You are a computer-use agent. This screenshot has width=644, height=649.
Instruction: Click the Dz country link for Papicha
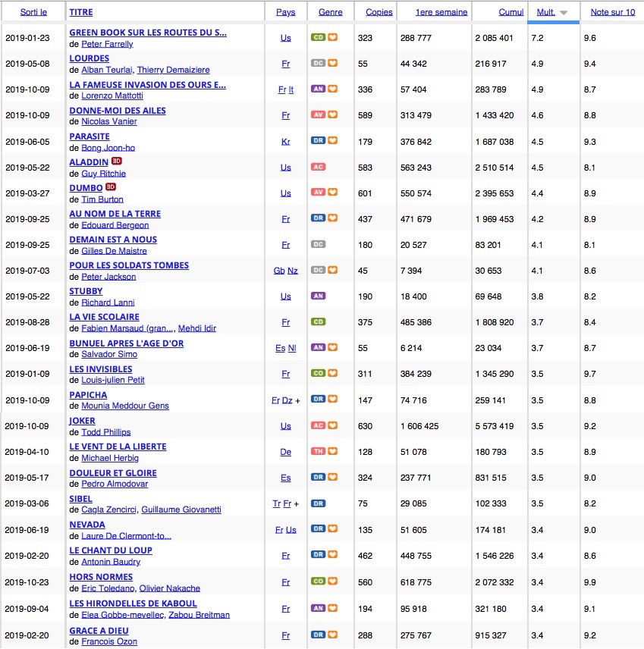coord(287,400)
